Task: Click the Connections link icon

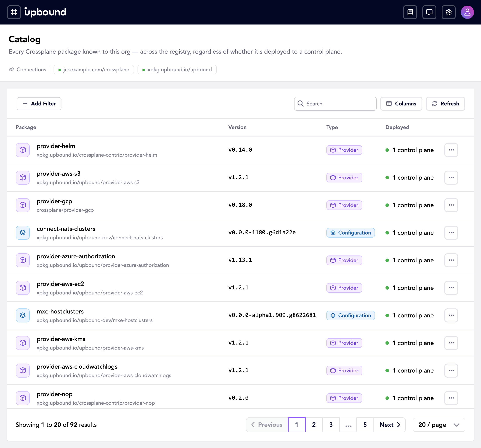Action: click(11, 70)
